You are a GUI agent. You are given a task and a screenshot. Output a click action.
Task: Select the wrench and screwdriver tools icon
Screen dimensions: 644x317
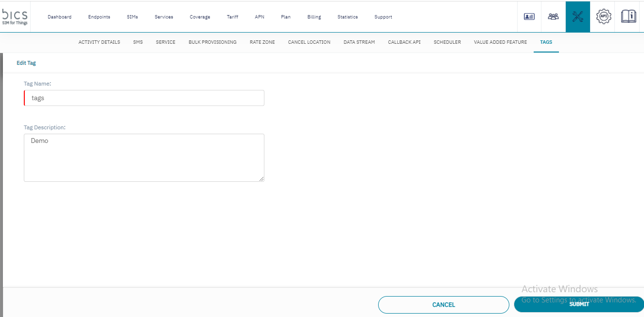pos(577,17)
